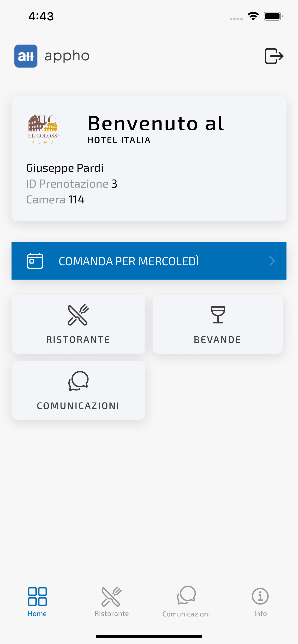Tap the appho logo icon
This screenshot has width=298, height=644.
coord(26,56)
